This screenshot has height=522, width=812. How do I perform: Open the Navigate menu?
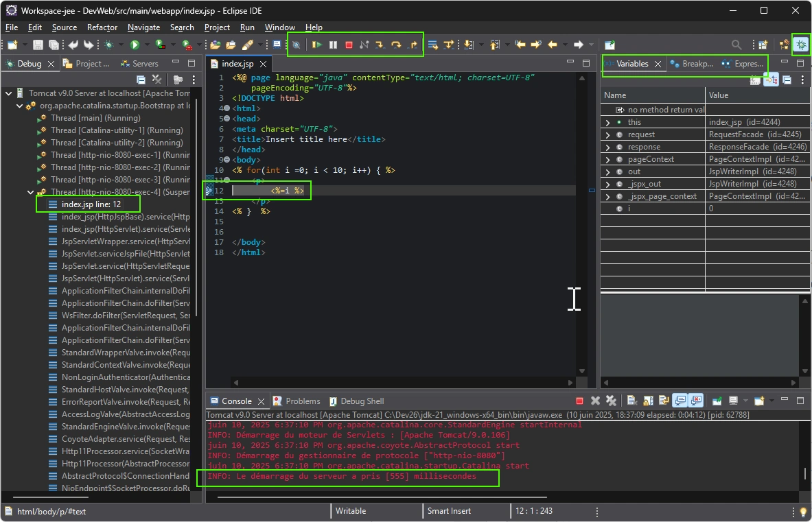coord(143,27)
